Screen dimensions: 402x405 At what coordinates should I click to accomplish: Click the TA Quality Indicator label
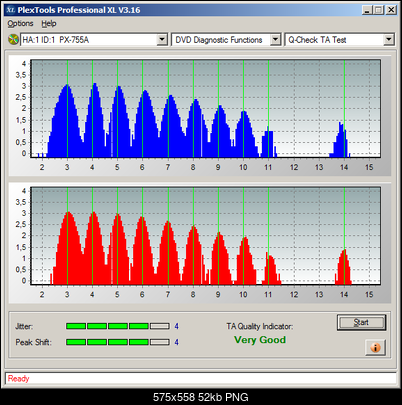pos(260,326)
